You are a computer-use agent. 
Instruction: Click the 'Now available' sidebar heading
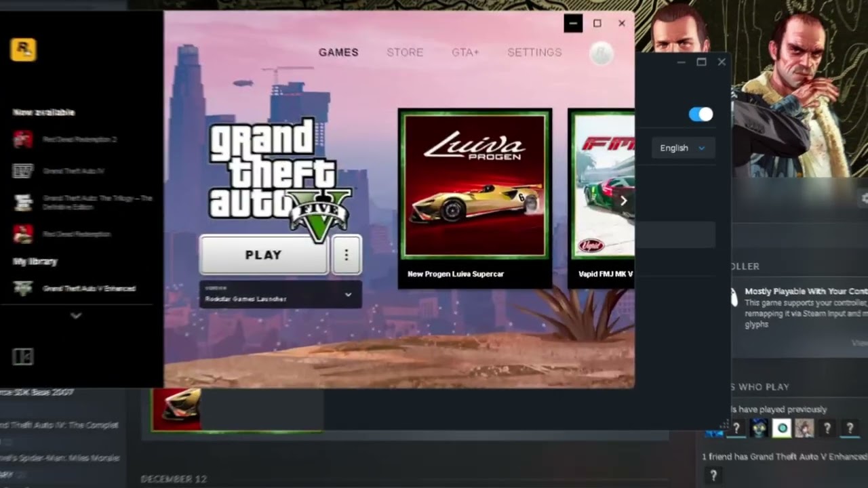(x=44, y=113)
